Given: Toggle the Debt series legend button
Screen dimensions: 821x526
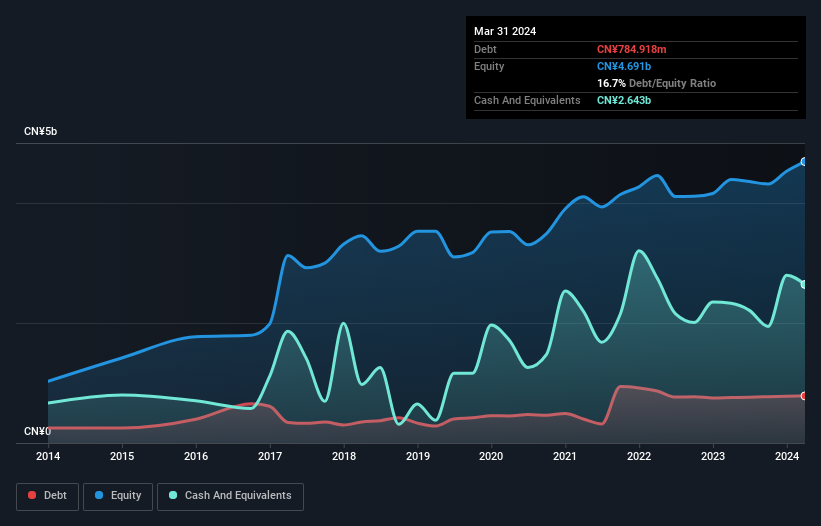Looking at the screenshot, I should tap(48, 496).
